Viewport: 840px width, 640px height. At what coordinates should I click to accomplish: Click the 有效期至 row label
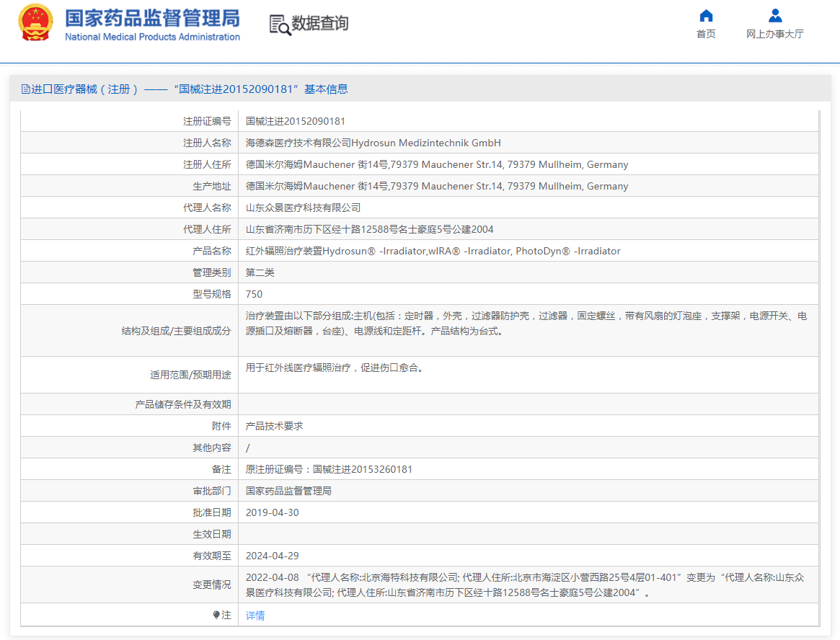pyautogui.click(x=212, y=556)
